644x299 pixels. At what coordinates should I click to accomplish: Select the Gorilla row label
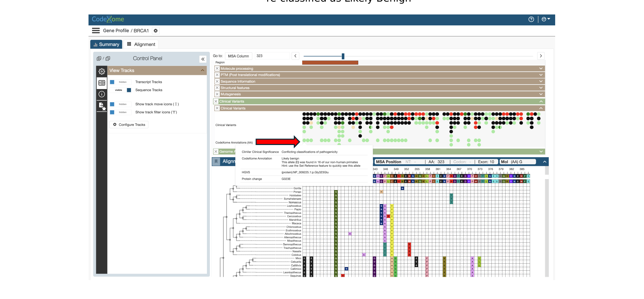pos(297,188)
